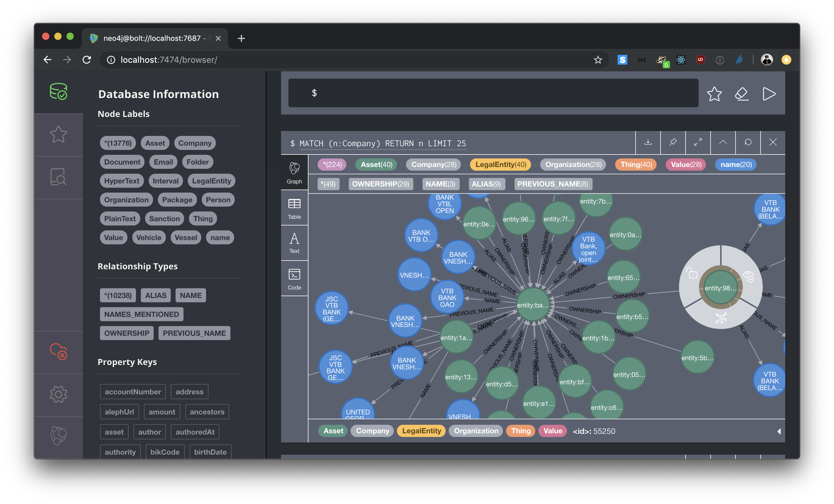Collapse the inspector panel arrow
Image resolution: width=834 pixels, height=504 pixels.
click(779, 431)
